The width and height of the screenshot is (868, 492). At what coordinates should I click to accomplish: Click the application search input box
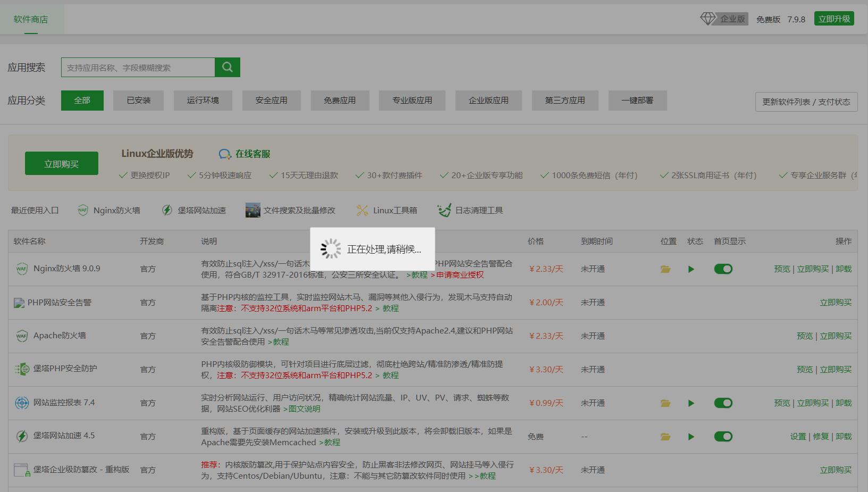tap(138, 67)
